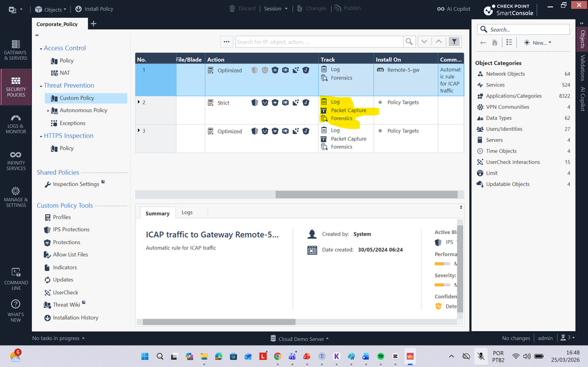Viewport: 588px width, 367px height.
Task: Switch Objects panel list view
Action: pyautogui.click(x=509, y=42)
